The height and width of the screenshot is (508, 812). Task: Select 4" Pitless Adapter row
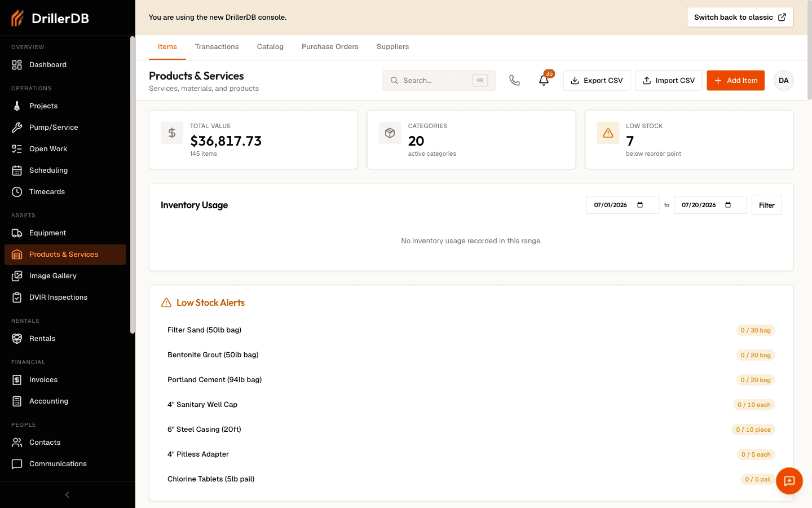tap(471, 454)
